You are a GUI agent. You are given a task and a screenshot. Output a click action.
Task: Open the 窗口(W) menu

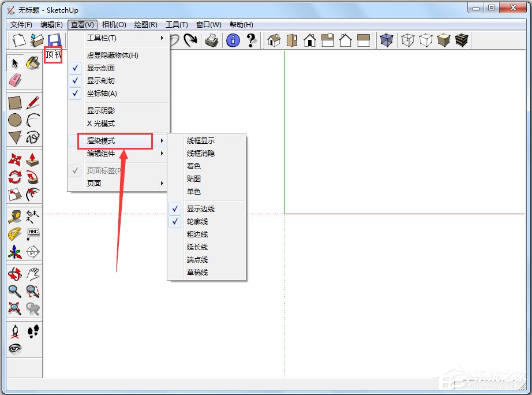tap(209, 25)
